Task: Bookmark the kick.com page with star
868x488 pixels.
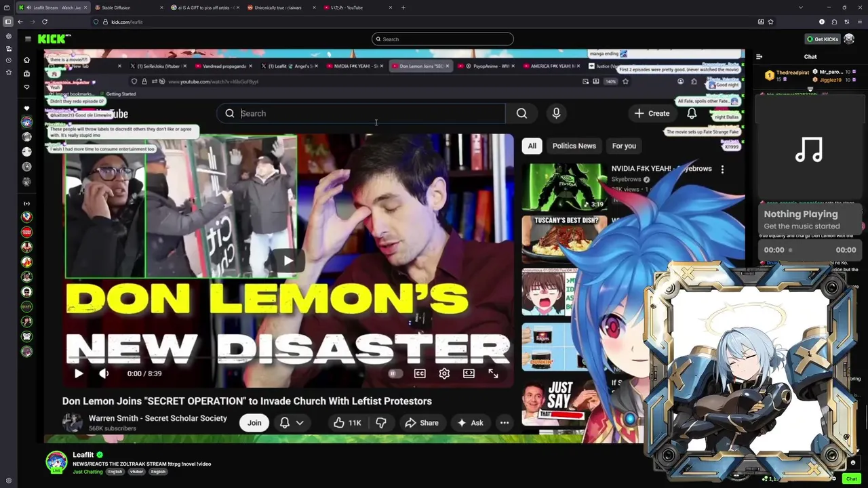Action: 770,22
